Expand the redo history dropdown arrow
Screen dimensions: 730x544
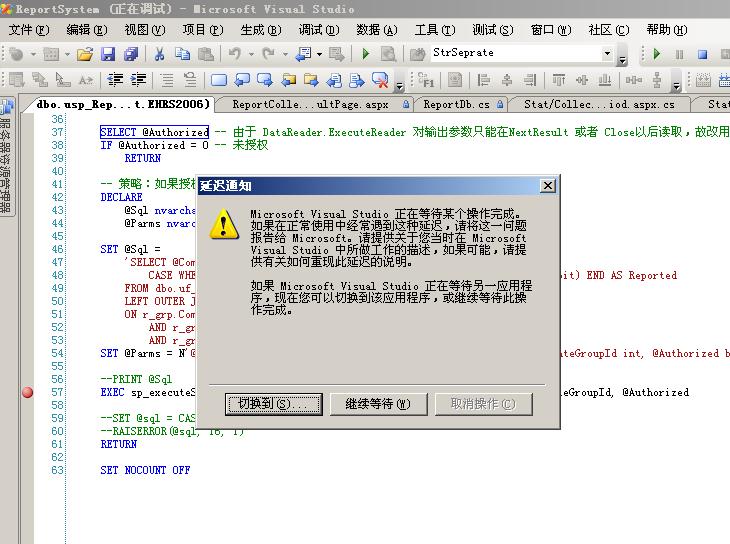tap(285, 54)
